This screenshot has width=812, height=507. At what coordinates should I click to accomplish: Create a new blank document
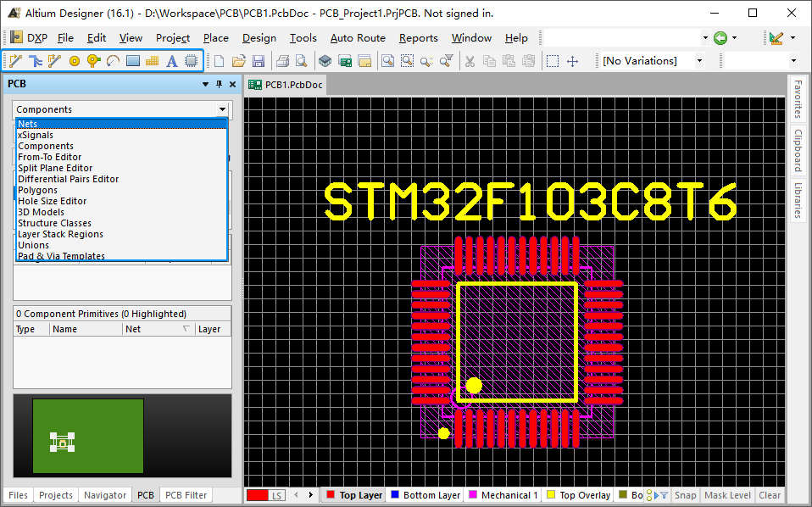pos(219,61)
